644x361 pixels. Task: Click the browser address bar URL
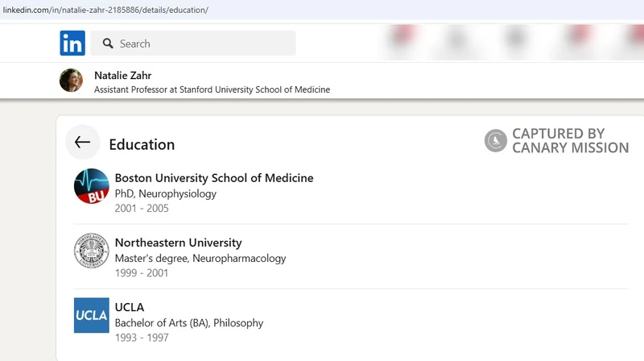click(x=105, y=10)
